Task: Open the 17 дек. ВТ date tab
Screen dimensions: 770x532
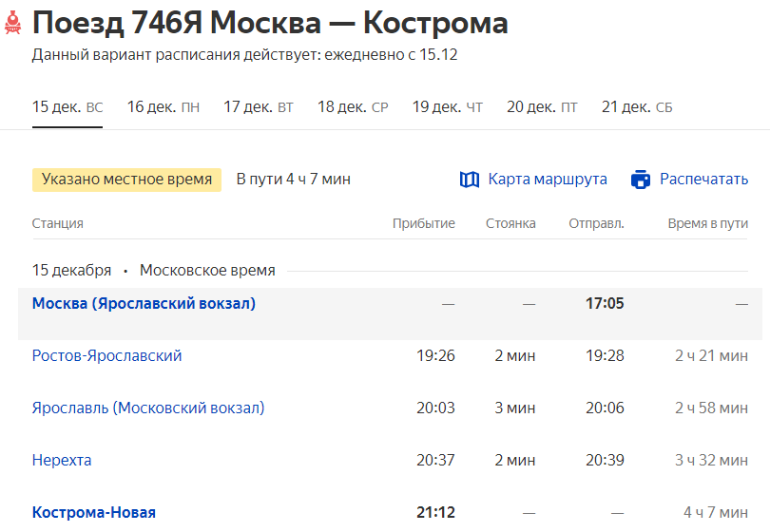Action: [x=259, y=107]
